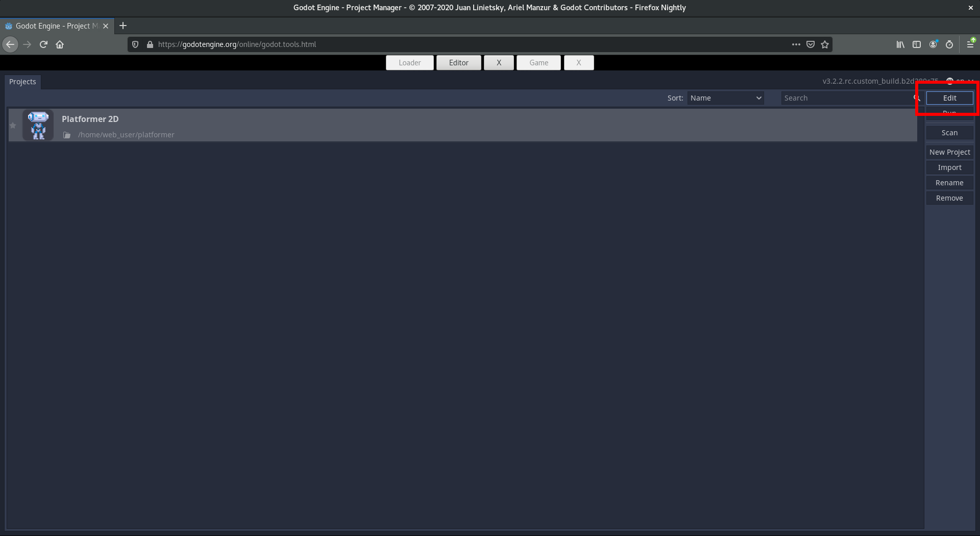
Task: Open the Firefox account icon
Action: (x=933, y=44)
